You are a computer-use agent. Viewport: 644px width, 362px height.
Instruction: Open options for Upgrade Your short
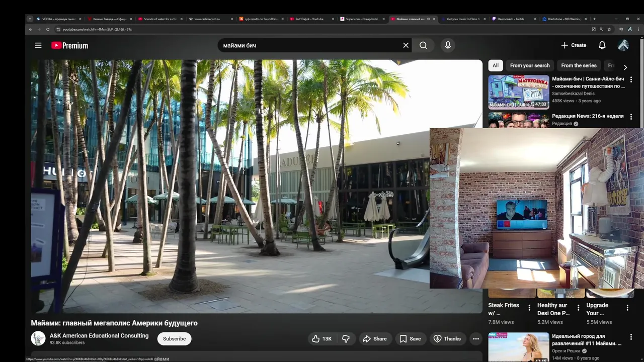(627, 308)
